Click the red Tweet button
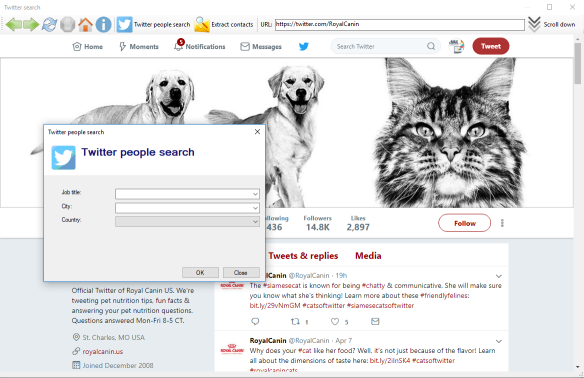The height and width of the screenshot is (378, 584). [x=491, y=46]
